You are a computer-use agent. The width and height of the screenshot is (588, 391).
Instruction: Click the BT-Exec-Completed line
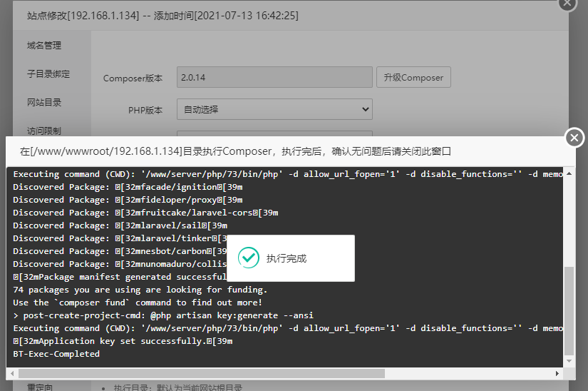coord(56,354)
